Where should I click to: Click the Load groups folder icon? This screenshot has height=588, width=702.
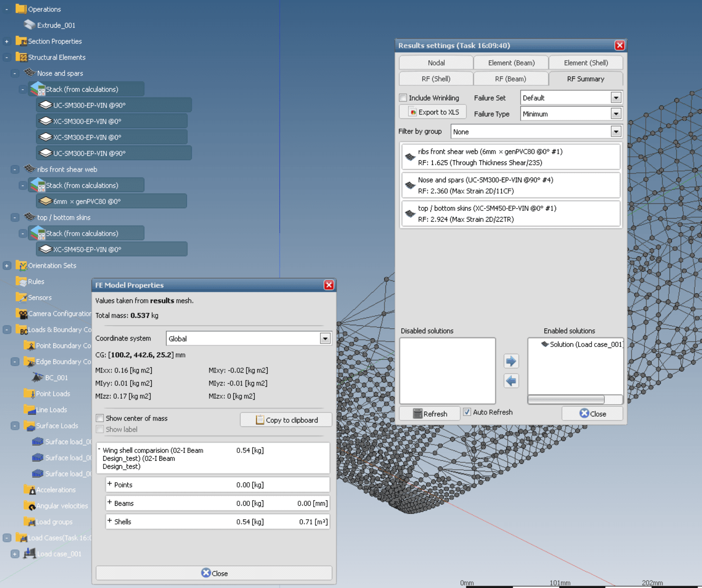[x=29, y=521]
